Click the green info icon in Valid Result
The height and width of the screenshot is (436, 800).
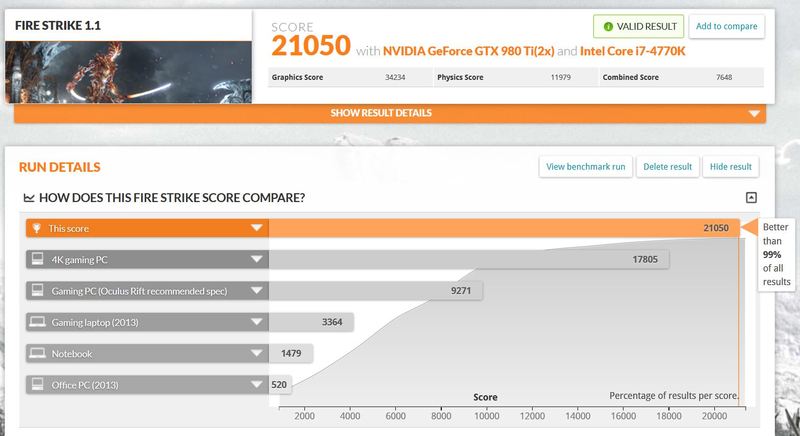608,27
